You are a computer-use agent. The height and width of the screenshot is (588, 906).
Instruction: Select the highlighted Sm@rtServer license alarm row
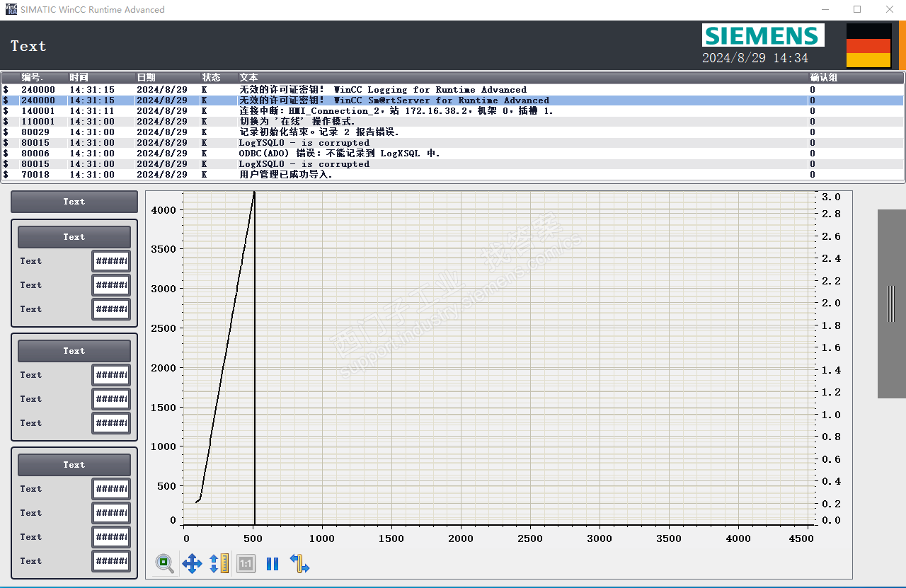tap(453, 100)
